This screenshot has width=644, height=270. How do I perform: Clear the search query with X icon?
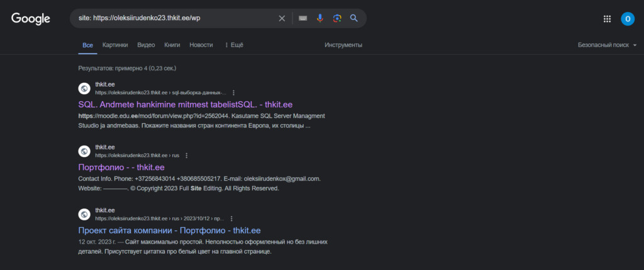pyautogui.click(x=282, y=18)
